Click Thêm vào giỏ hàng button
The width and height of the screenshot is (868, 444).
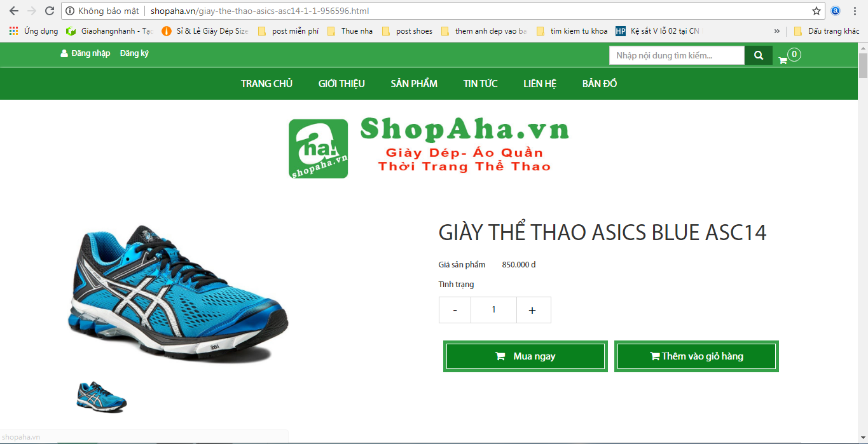(696, 356)
